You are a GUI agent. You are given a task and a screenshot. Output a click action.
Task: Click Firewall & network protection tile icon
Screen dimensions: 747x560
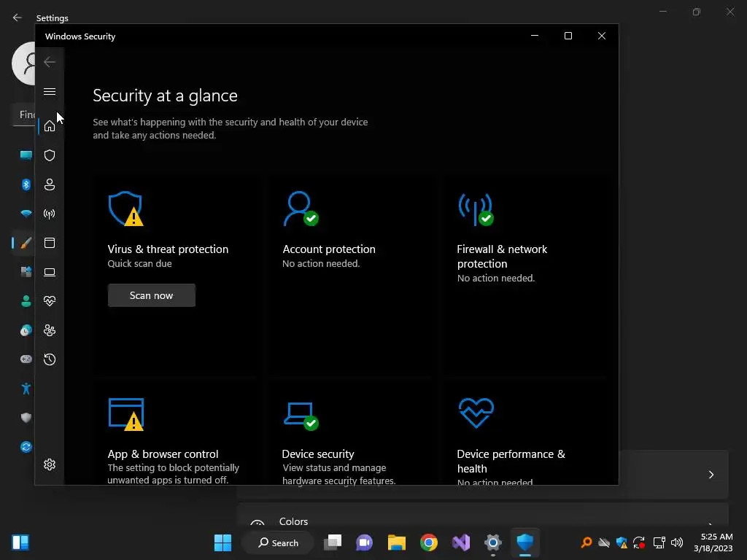click(476, 209)
